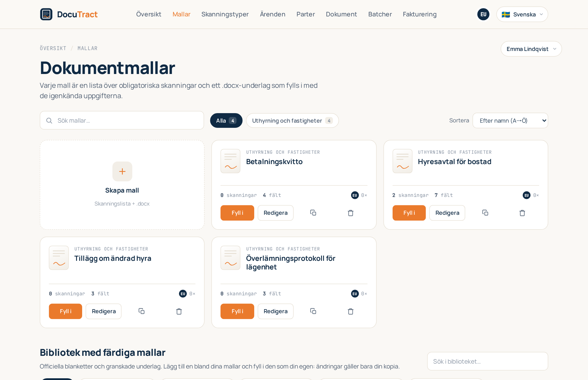
Task: Open Batcher in navigation
Action: (380, 14)
